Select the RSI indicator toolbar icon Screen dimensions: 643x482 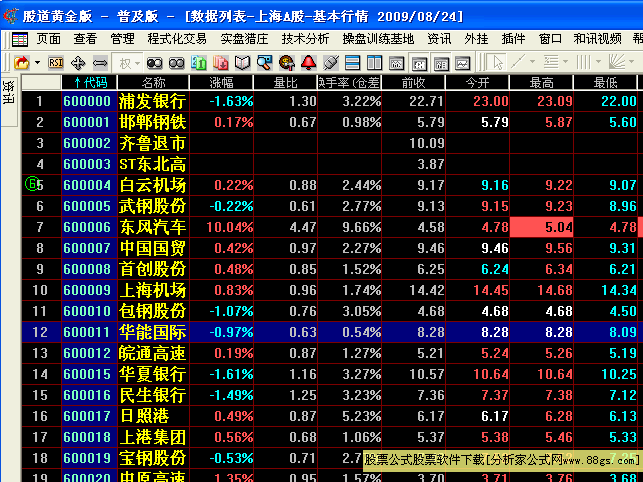56,63
